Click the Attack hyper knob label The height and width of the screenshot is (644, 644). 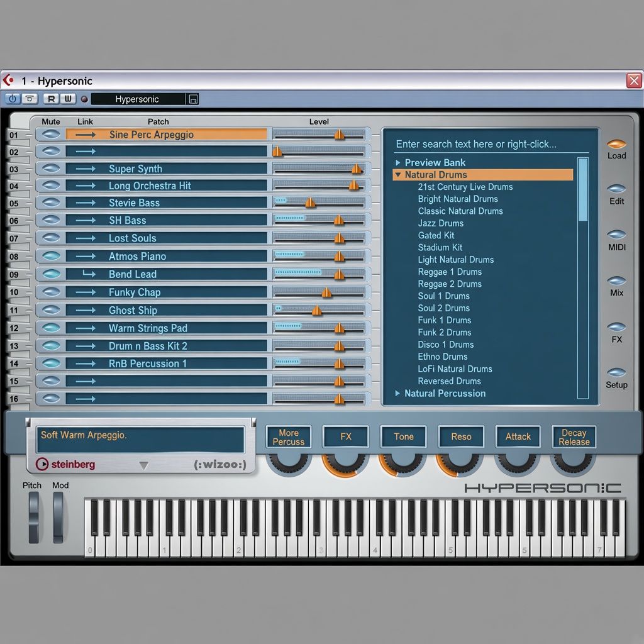coord(518,436)
